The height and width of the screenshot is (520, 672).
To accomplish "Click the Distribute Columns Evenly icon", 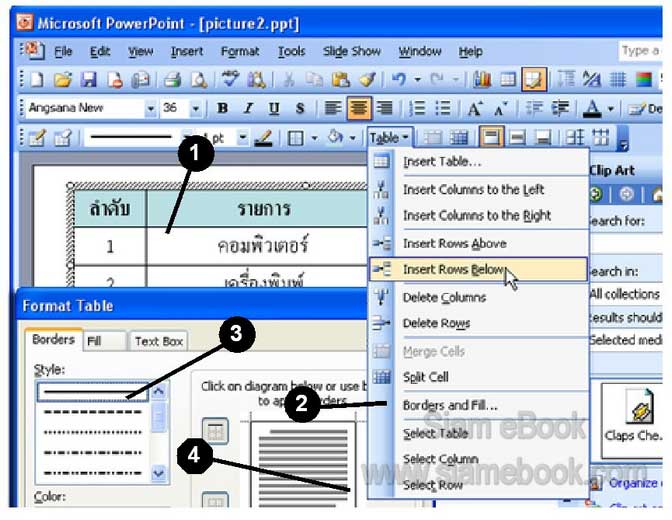I will point(601,138).
